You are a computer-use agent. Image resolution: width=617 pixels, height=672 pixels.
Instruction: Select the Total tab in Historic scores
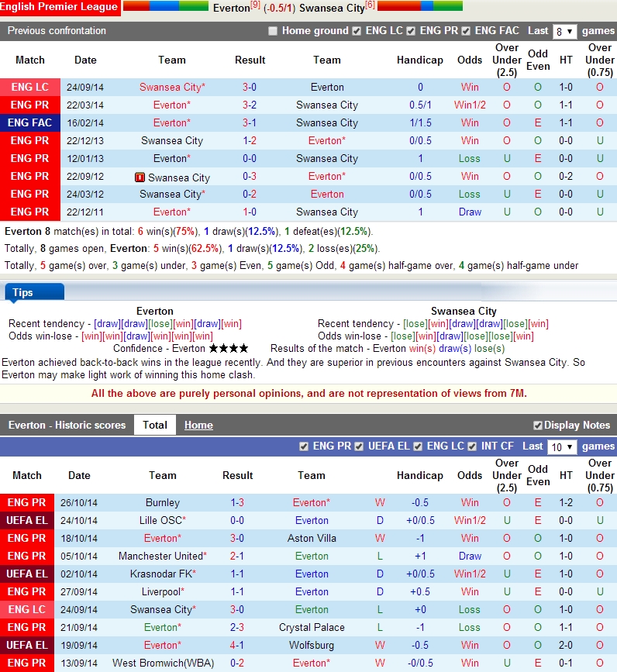click(155, 425)
